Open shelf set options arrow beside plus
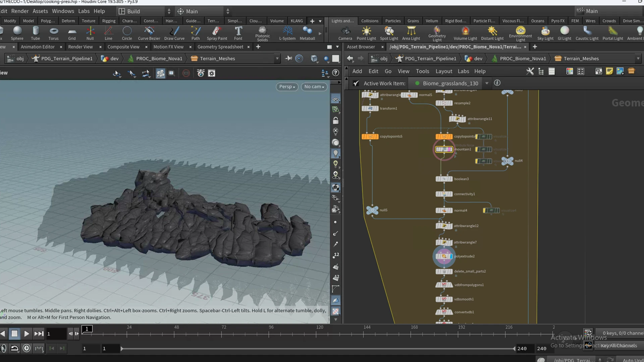644x362 pixels. 320,21
